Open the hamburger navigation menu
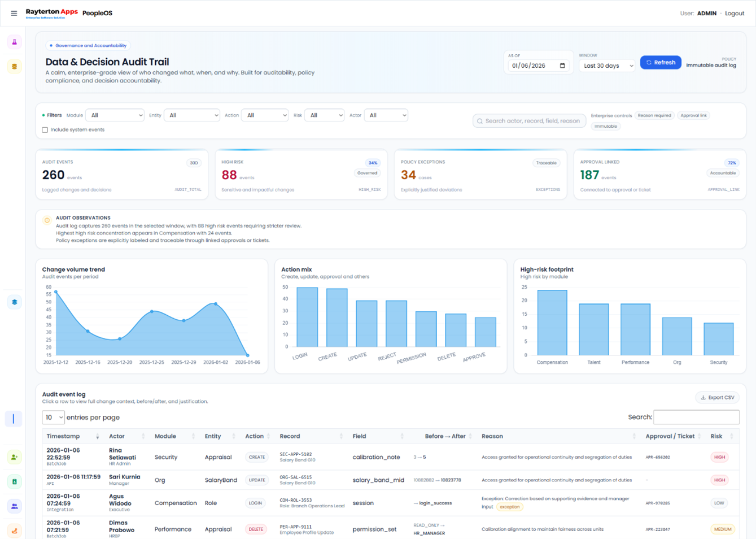The width and height of the screenshot is (756, 539). [14, 13]
